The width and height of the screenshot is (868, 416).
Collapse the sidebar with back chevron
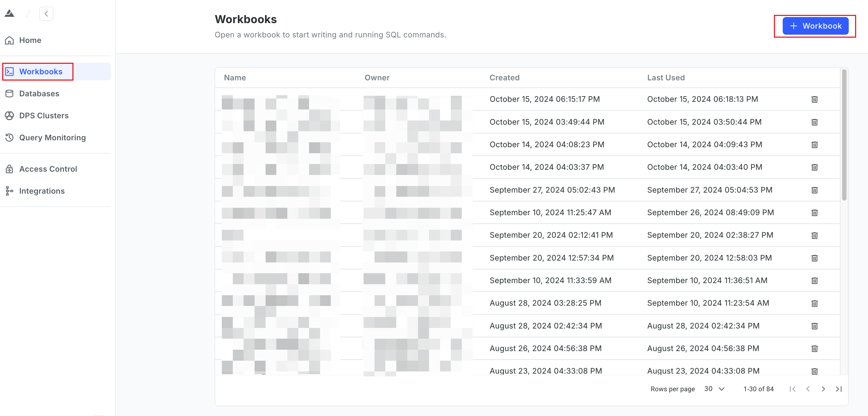[46, 14]
